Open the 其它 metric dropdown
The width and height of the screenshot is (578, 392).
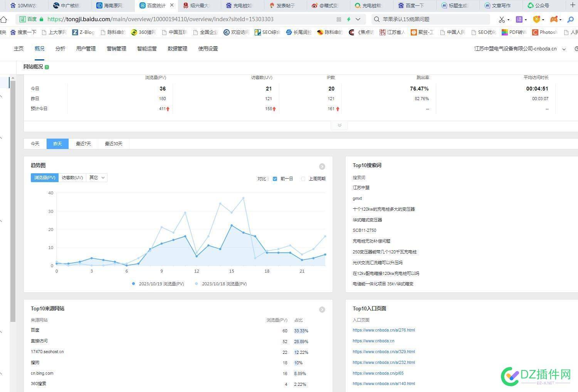[x=97, y=178]
